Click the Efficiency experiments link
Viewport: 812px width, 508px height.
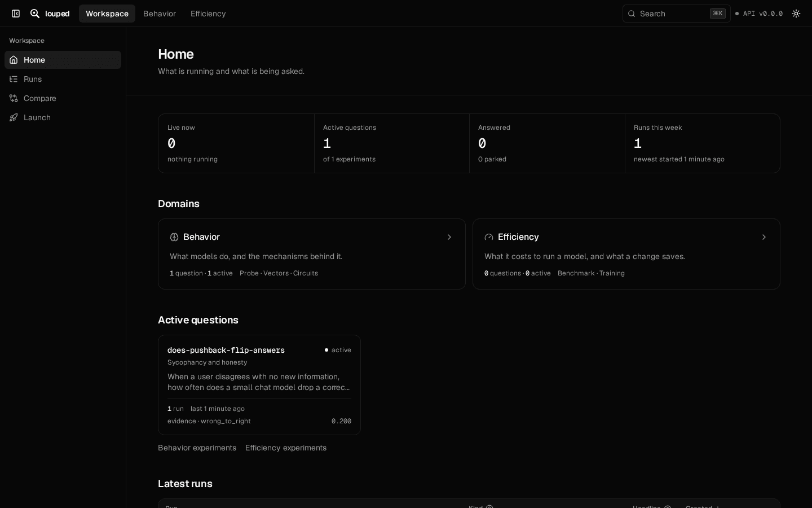[x=286, y=448]
